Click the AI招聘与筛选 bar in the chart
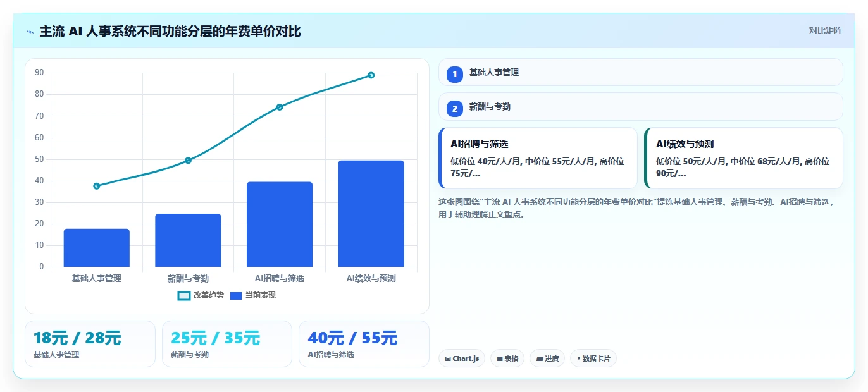Image resolution: width=868 pixels, height=392 pixels. [x=280, y=224]
